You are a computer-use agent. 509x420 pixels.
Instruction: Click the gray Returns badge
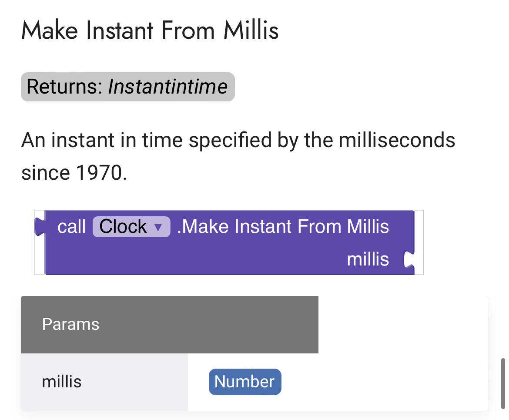127,87
